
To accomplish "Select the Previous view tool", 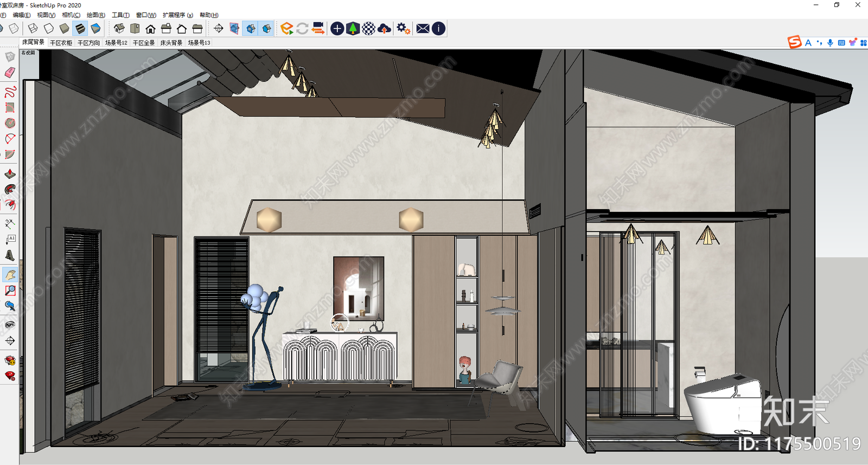I will 10,306.
